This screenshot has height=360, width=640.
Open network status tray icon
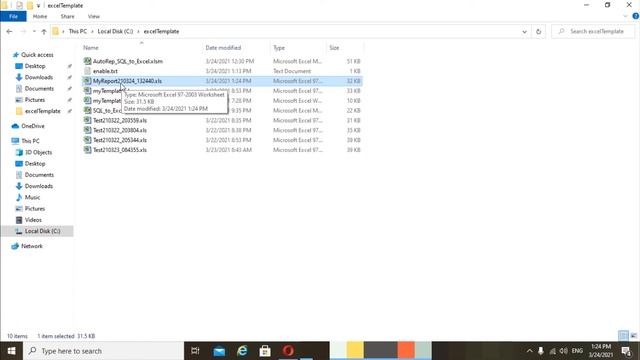pyautogui.click(x=552, y=351)
